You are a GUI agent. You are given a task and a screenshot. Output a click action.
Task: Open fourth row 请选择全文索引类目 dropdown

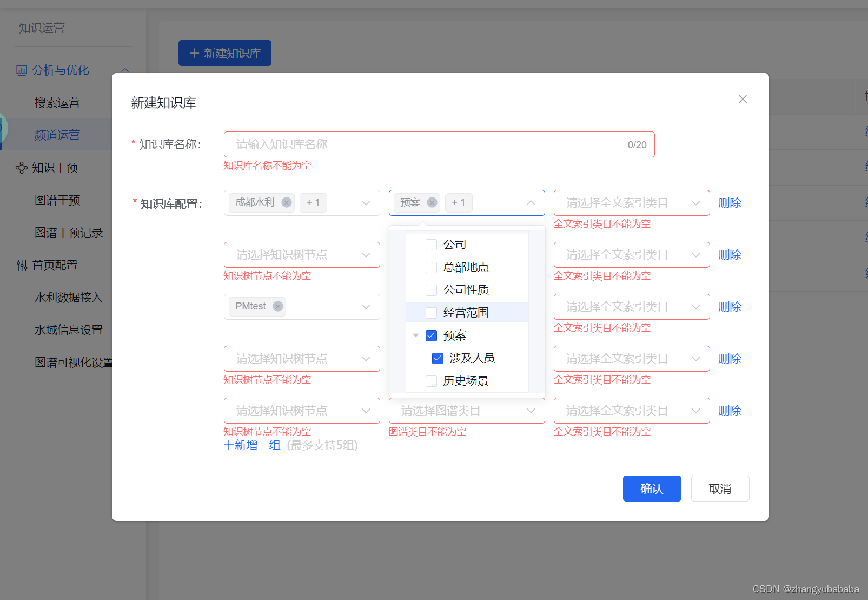coord(632,359)
